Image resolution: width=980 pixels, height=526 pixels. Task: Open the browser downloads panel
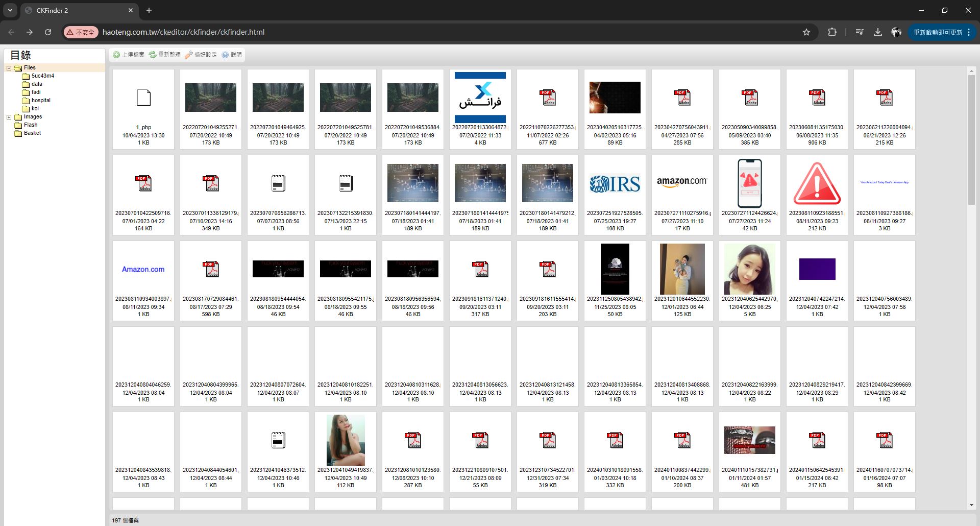pyautogui.click(x=878, y=32)
